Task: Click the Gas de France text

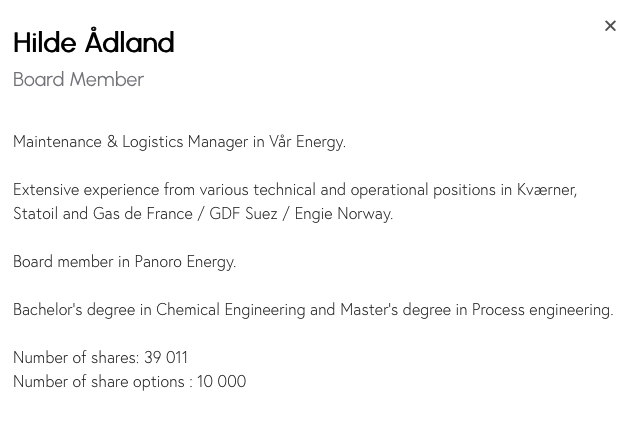Action: pos(142,214)
